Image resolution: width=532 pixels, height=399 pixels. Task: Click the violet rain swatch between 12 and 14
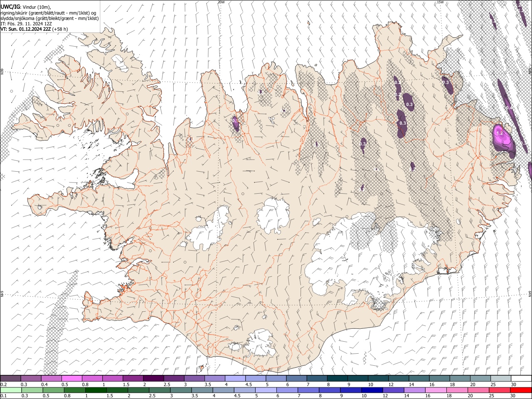tap(393, 390)
